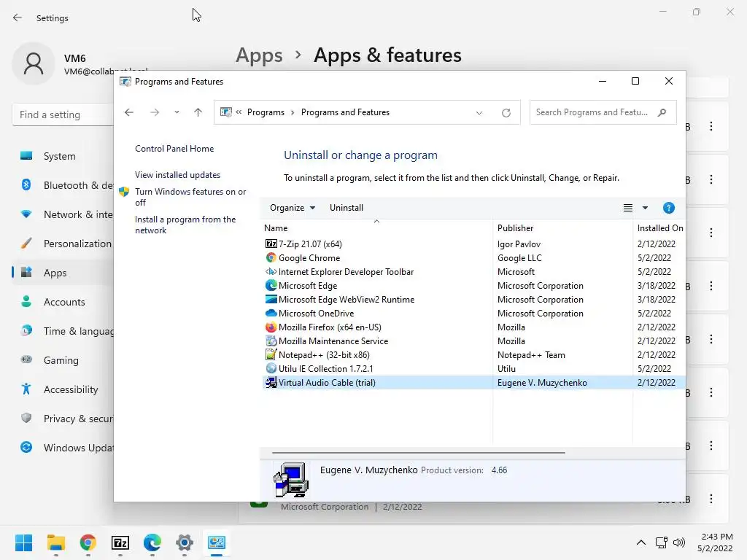Open Turn Windows features on or off

[190, 197]
